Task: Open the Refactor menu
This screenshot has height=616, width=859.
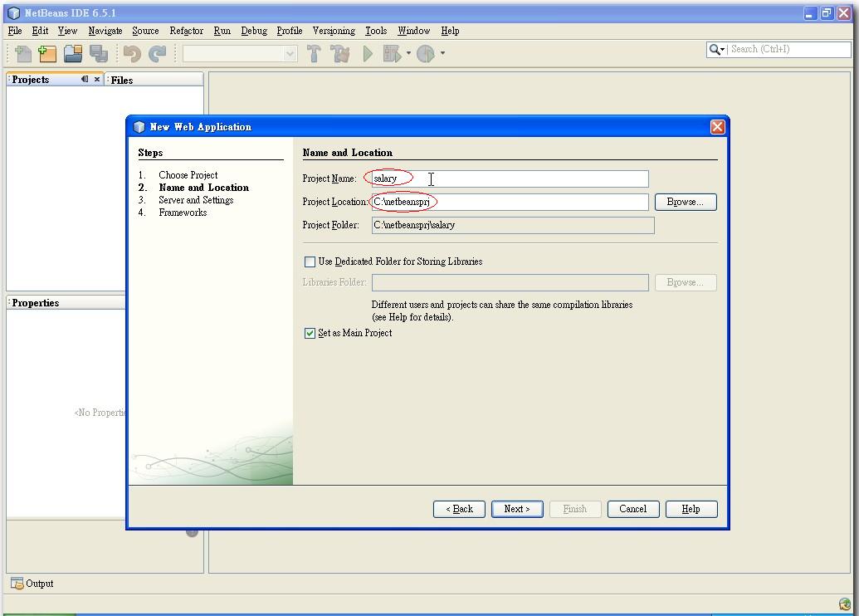Action: pyautogui.click(x=186, y=31)
